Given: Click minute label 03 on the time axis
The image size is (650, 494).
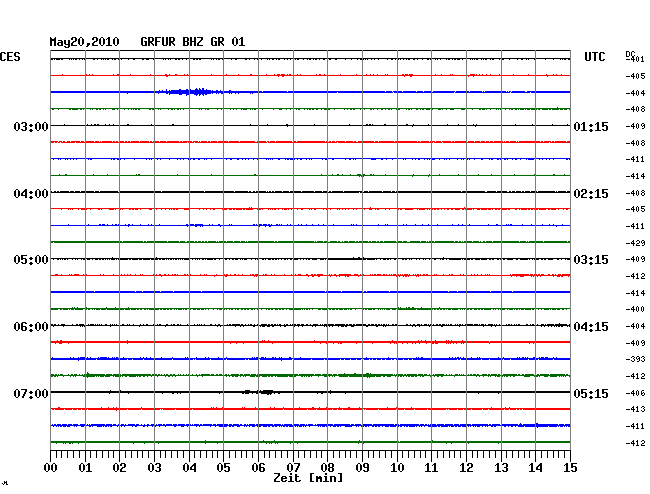Looking at the screenshot, I should click(x=154, y=468).
